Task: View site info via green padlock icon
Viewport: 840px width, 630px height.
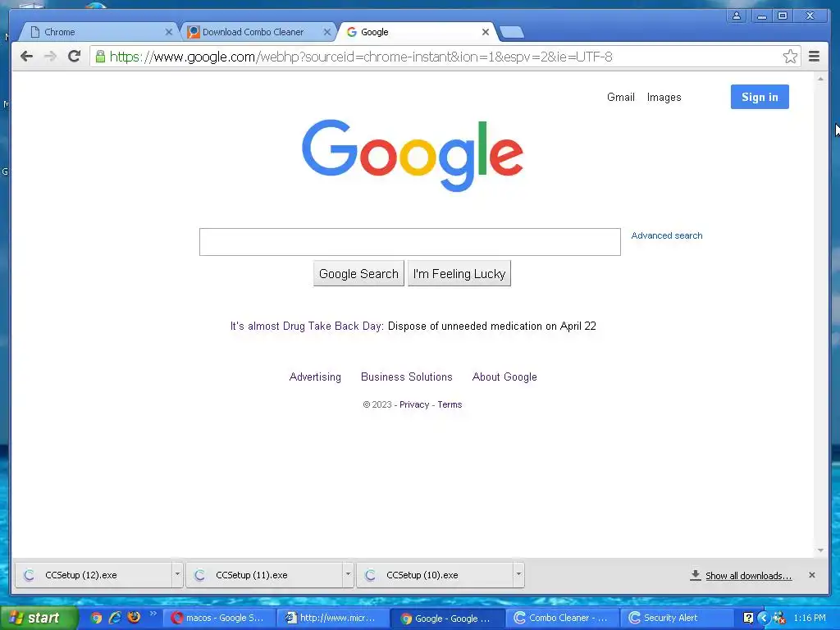Action: coord(100,57)
